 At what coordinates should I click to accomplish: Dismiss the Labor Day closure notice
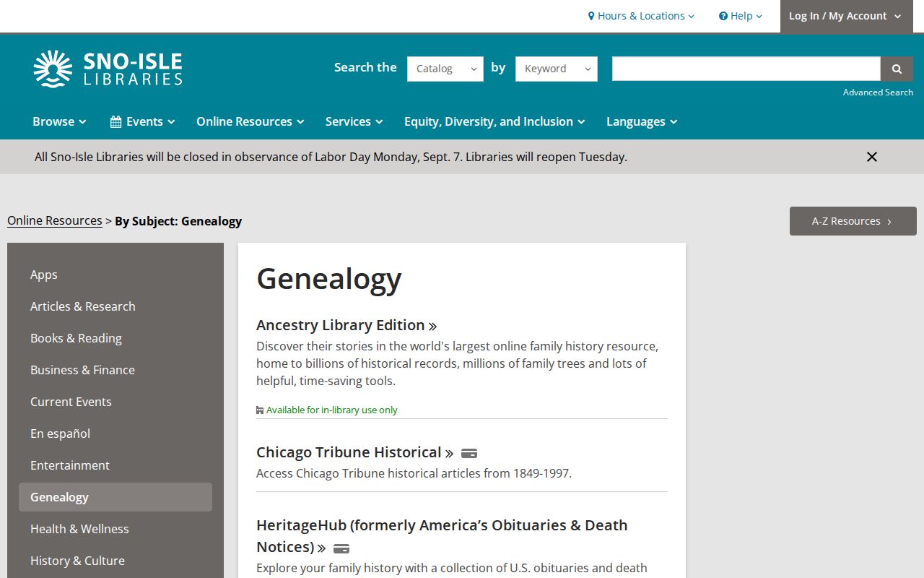[x=872, y=157]
